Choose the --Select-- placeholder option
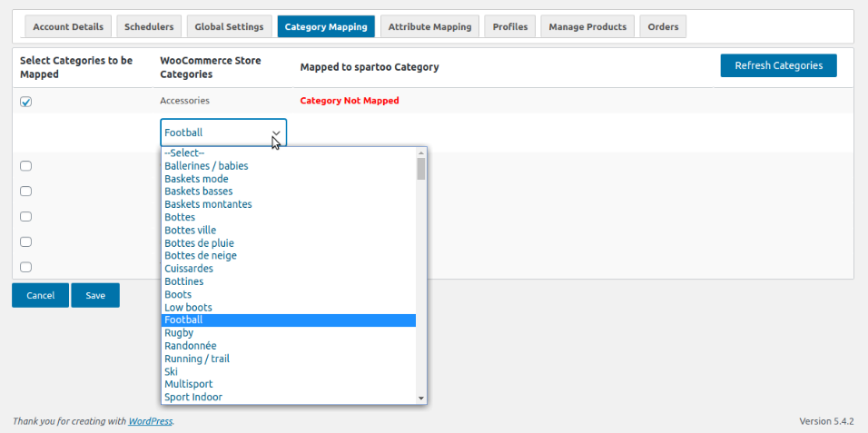The width and height of the screenshot is (868, 433). point(184,153)
